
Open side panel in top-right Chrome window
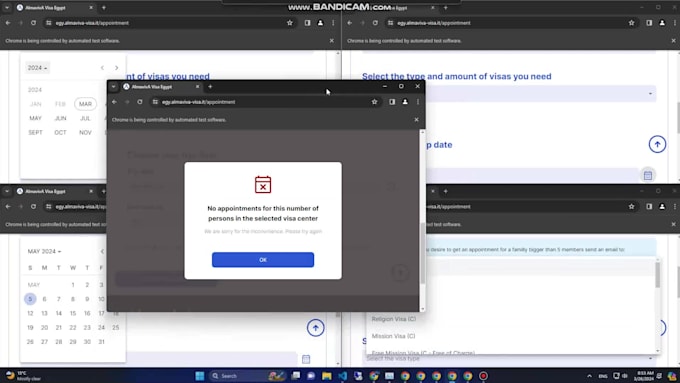pyautogui.click(x=649, y=23)
